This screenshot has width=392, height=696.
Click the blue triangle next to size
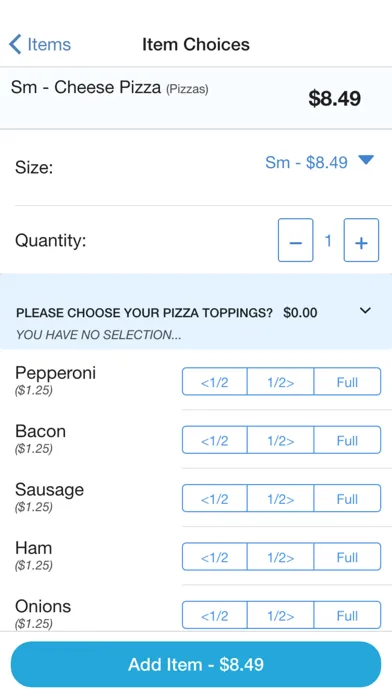click(366, 160)
